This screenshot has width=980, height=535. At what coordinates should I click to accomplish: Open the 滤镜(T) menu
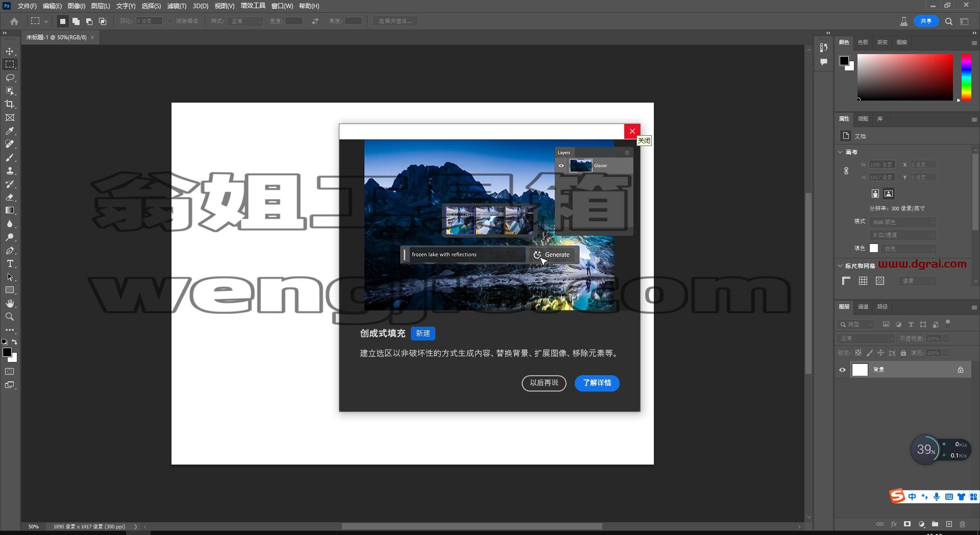[x=177, y=6]
